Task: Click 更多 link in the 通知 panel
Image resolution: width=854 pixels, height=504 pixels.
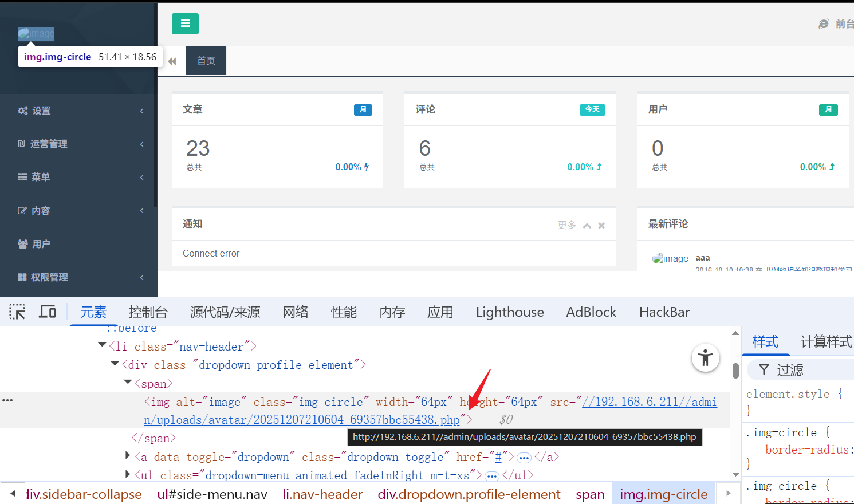Action: [x=566, y=225]
